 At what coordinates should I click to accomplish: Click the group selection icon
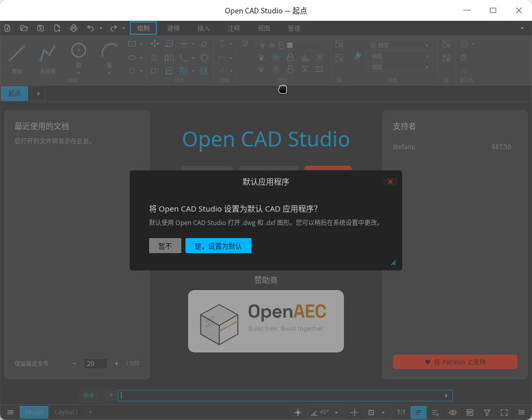tap(446, 44)
